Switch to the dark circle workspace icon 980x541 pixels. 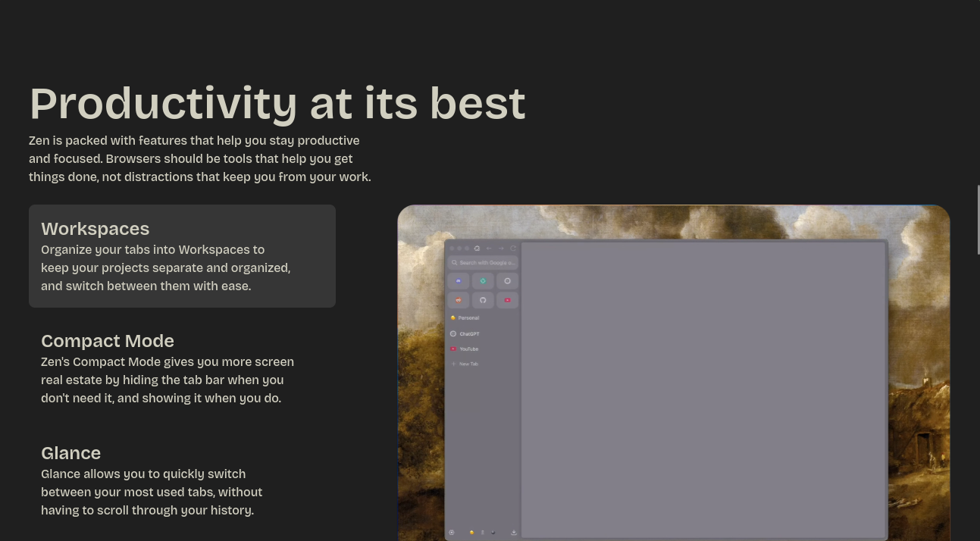[493, 533]
